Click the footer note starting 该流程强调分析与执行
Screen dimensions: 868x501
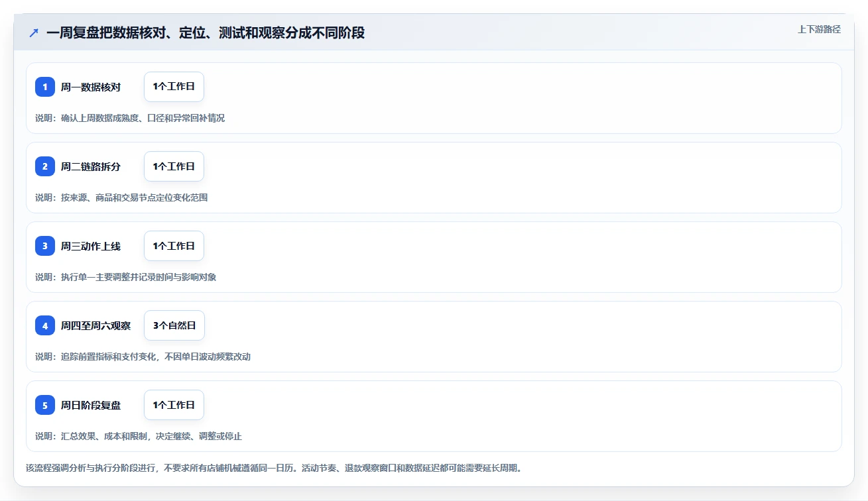[x=274, y=468]
